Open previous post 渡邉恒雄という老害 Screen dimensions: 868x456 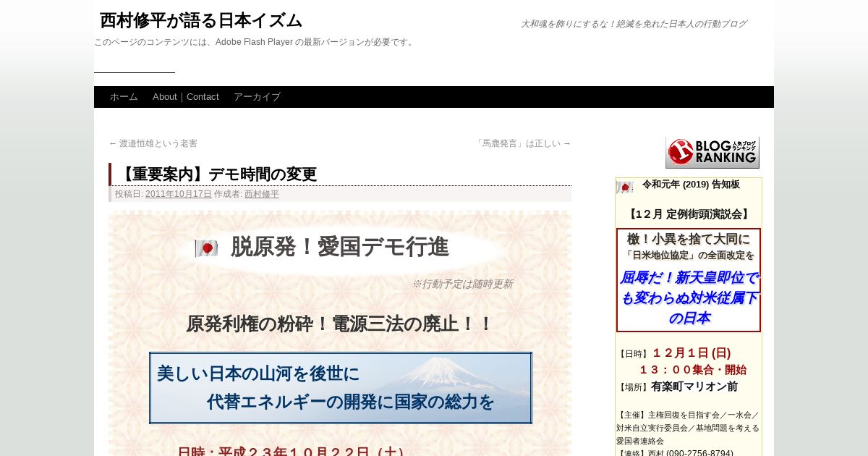tap(153, 143)
